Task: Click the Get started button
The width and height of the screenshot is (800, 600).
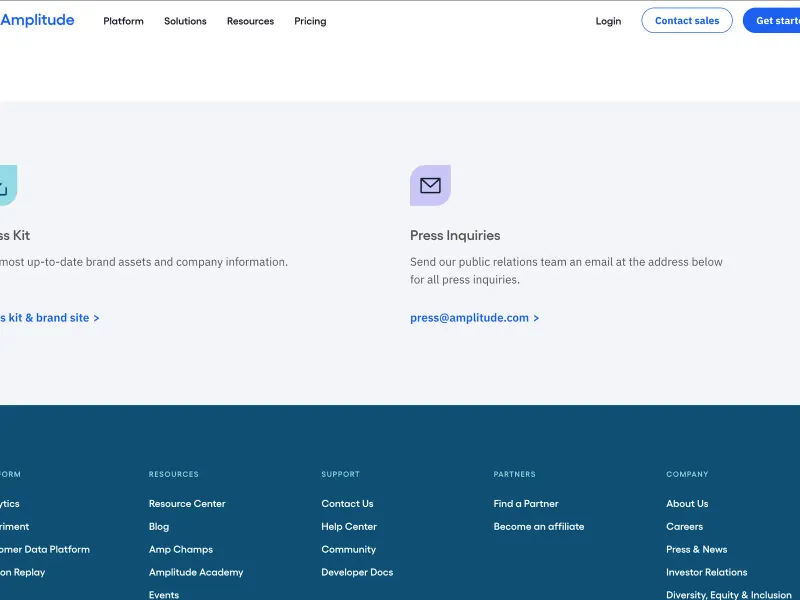Action: (771, 20)
